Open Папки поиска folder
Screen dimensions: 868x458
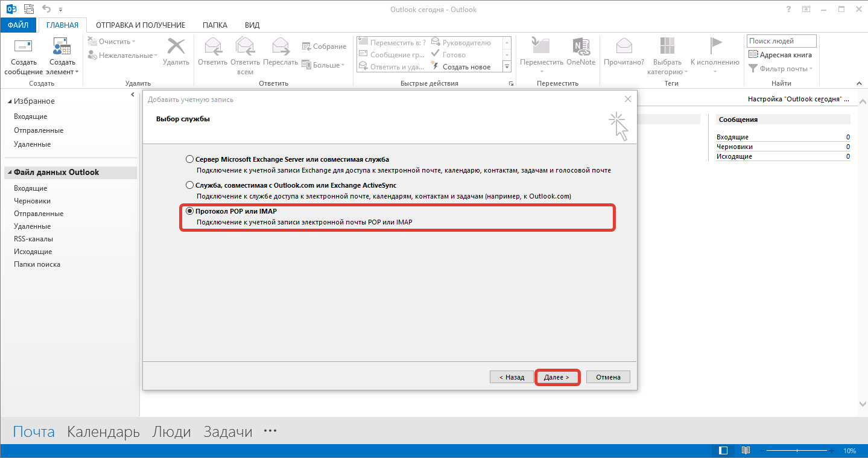pos(37,264)
